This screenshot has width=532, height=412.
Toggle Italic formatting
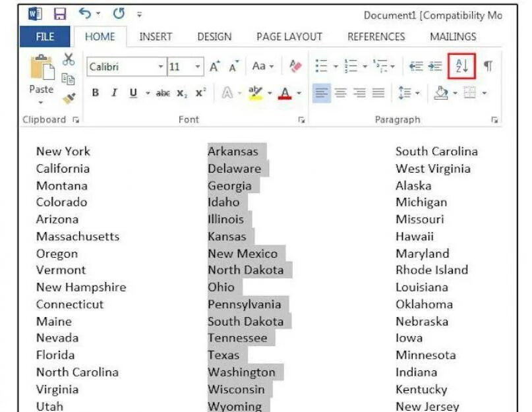coord(114,93)
